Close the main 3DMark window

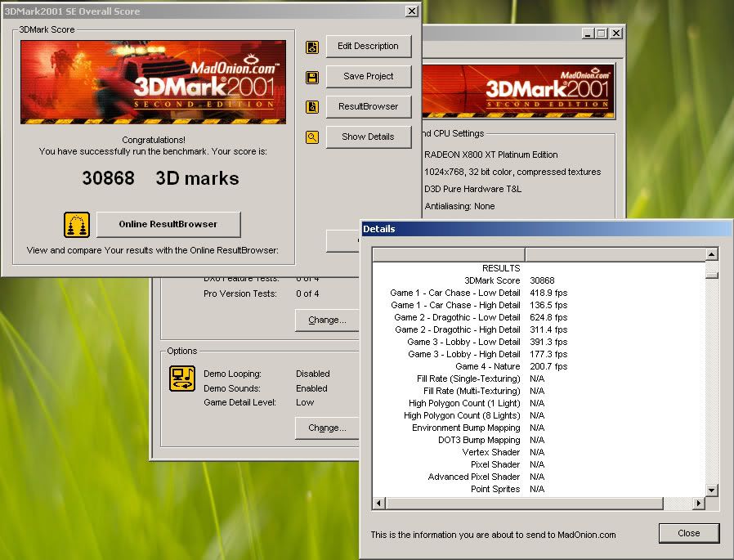pos(616,34)
